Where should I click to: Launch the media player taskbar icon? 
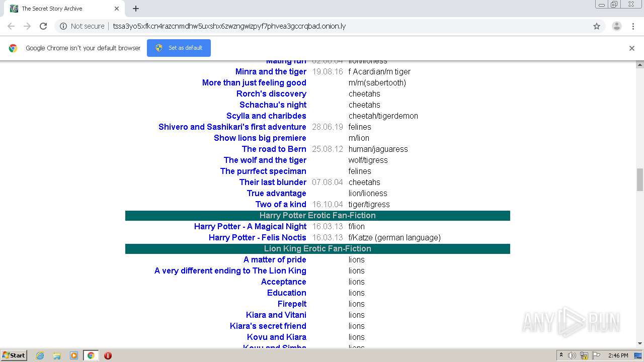click(x=74, y=355)
